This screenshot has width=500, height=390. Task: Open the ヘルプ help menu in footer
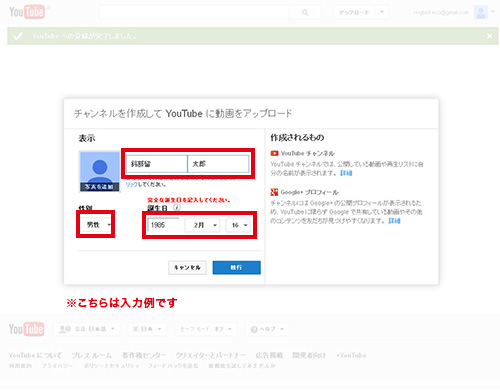[267, 329]
